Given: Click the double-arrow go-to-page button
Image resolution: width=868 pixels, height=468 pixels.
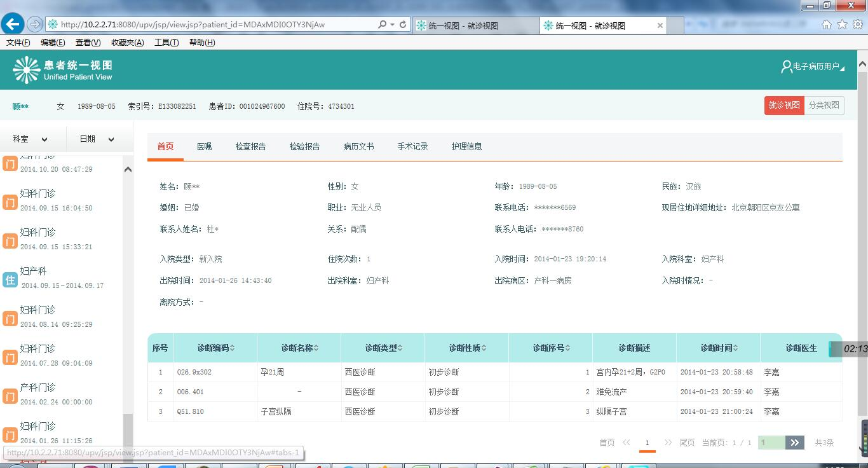Looking at the screenshot, I should point(794,443).
